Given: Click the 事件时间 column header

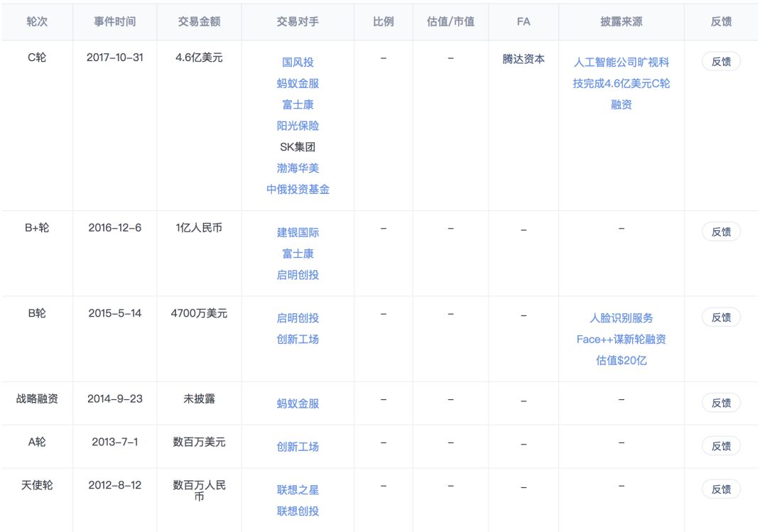Looking at the screenshot, I should click(115, 21).
